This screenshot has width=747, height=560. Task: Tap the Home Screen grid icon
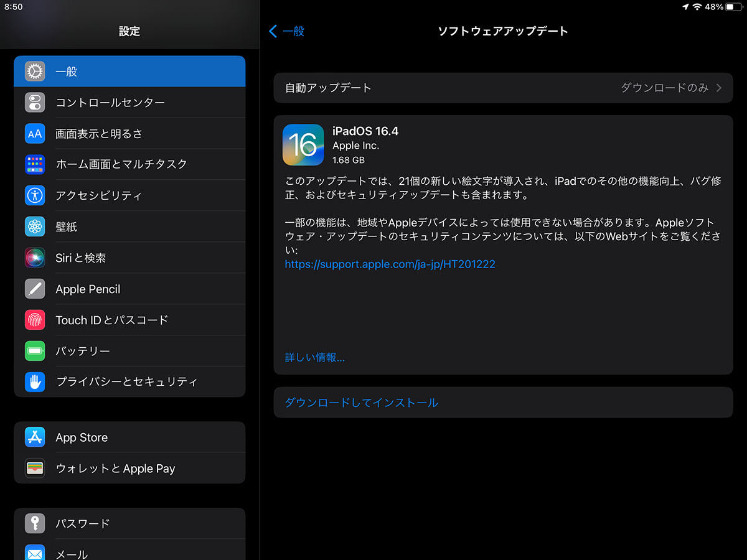pyautogui.click(x=35, y=164)
